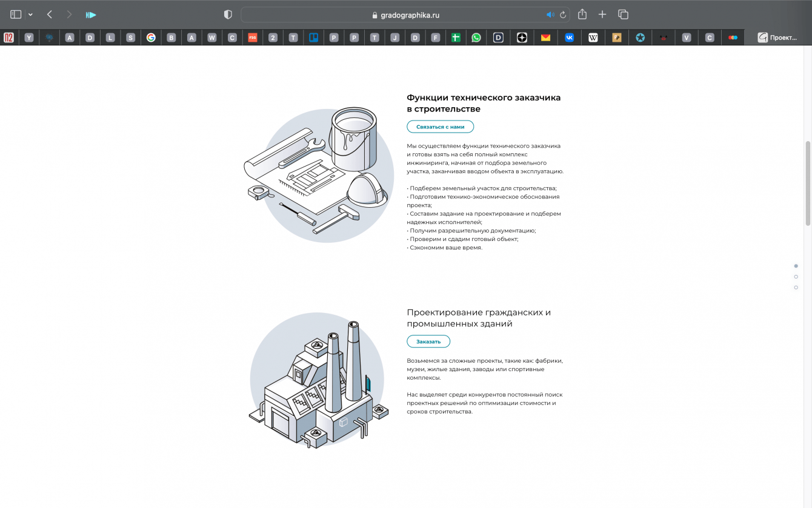Open a new tab with plus button
This screenshot has height=508, width=812.
point(602,15)
